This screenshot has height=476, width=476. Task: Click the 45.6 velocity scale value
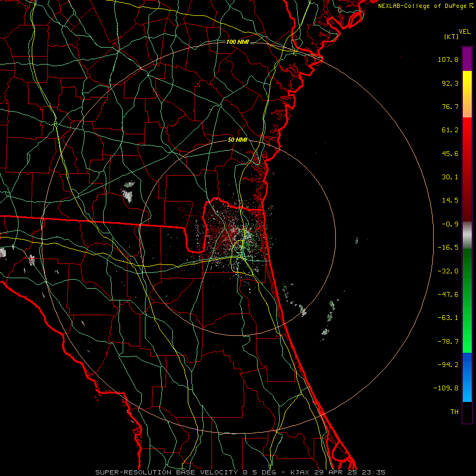coord(450,153)
